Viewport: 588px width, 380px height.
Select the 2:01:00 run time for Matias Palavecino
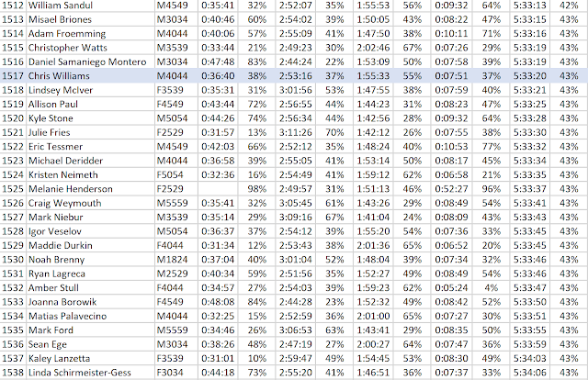[x=373, y=317]
